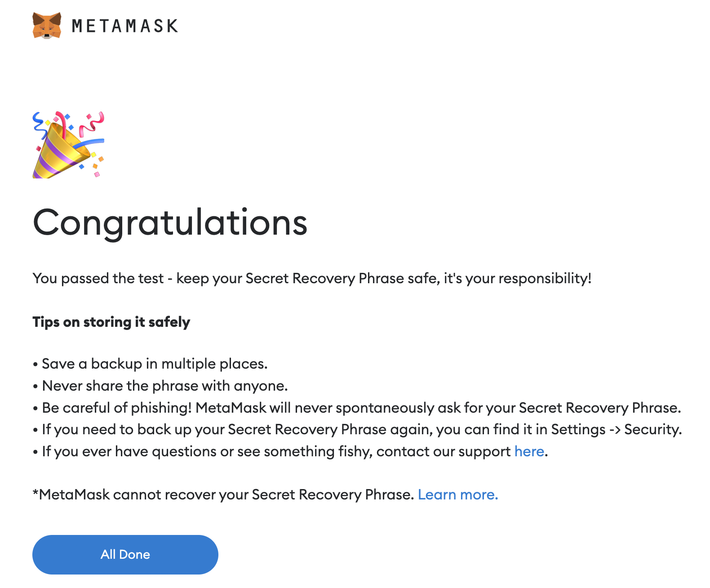The image size is (710, 588).
Task: Click the 'You passed the test' text
Action: pos(98,278)
